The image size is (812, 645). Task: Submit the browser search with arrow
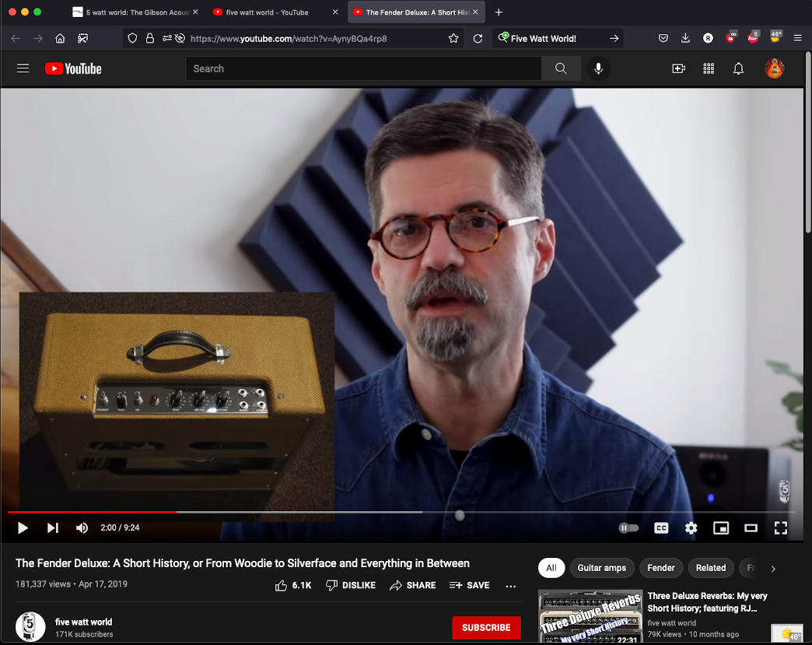[x=614, y=38]
